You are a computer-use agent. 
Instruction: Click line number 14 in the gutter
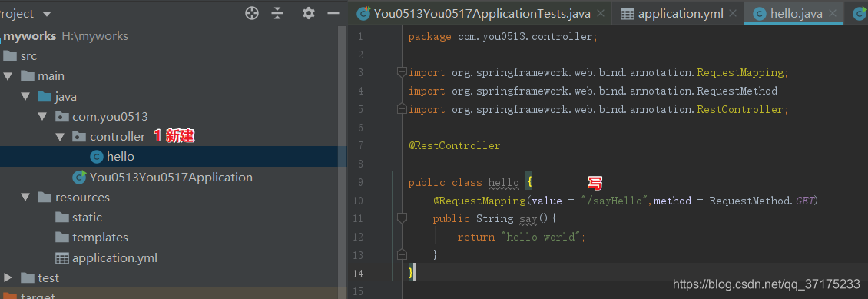click(x=358, y=274)
